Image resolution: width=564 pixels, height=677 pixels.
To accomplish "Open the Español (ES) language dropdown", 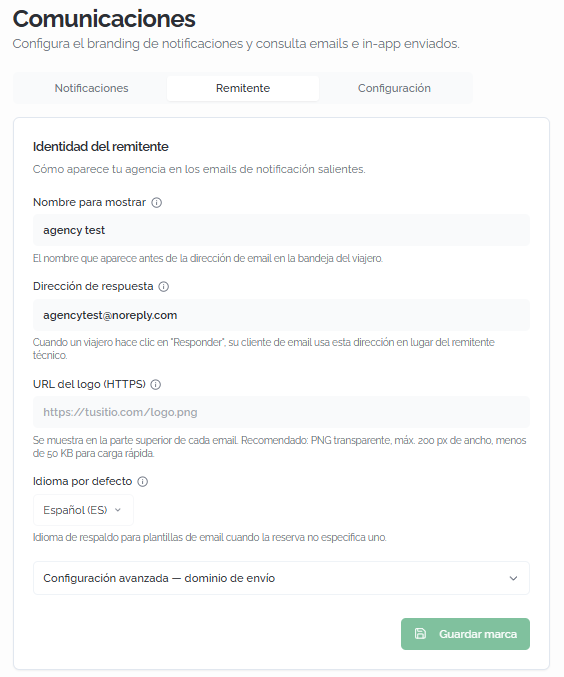I will click(83, 510).
